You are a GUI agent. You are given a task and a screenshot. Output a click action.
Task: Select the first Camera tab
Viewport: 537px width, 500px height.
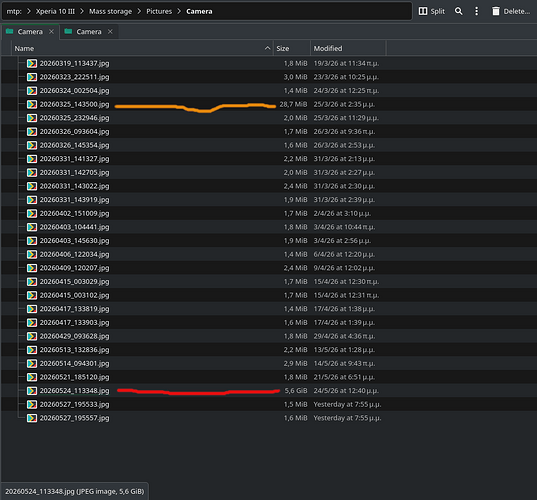pyautogui.click(x=30, y=32)
